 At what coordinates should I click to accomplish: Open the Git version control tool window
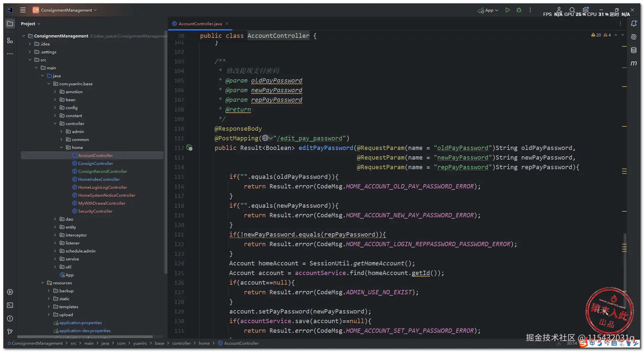[10, 331]
